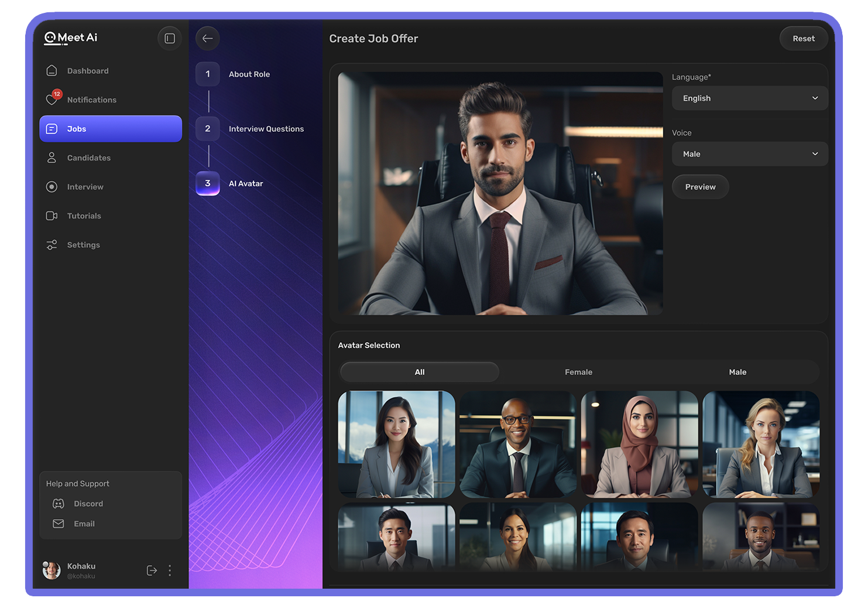
Task: Switch to the Female avatar filter tab
Action: pos(578,372)
